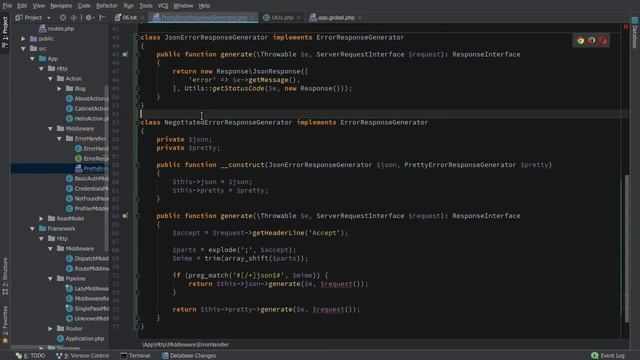Viewport: 640px width, 360px height.
Task: Click the gutter marker beside second generate method
Action: point(125,216)
